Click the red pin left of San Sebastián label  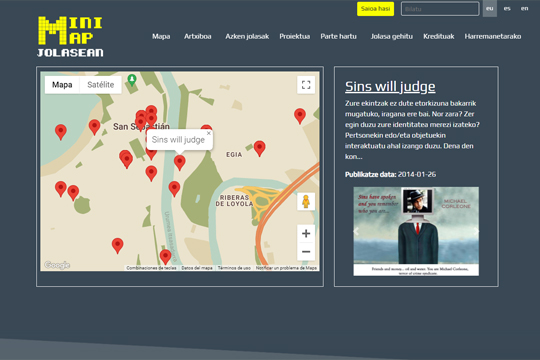(x=94, y=127)
